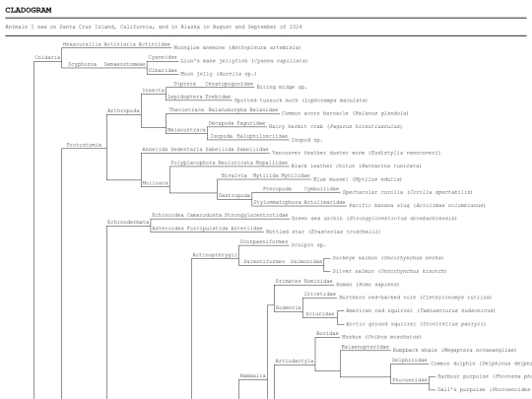Click Pacific banana slug entry
This screenshot has width=532, height=399.
point(417,205)
